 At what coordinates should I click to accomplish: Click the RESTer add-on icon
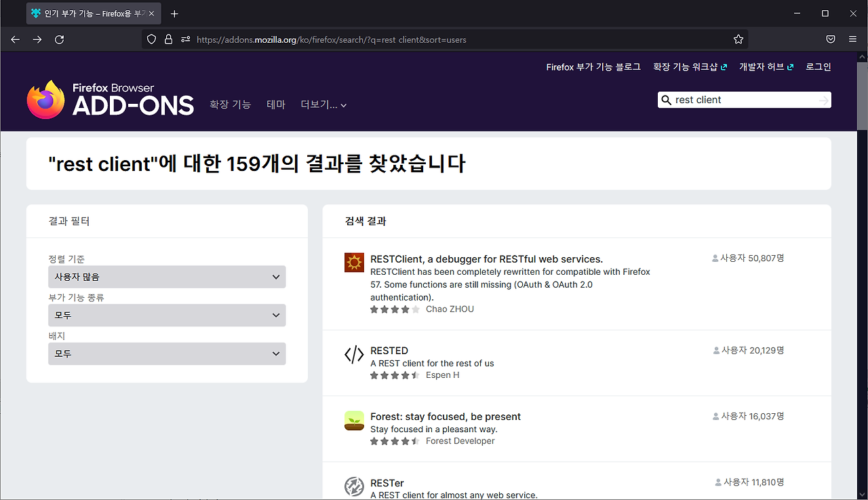pyautogui.click(x=354, y=486)
